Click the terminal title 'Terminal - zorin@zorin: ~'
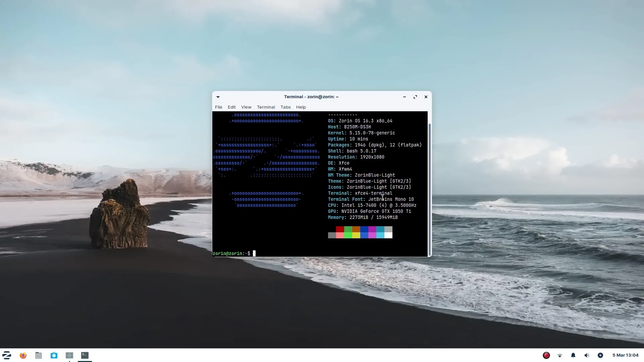This screenshot has width=644, height=362. (x=311, y=97)
